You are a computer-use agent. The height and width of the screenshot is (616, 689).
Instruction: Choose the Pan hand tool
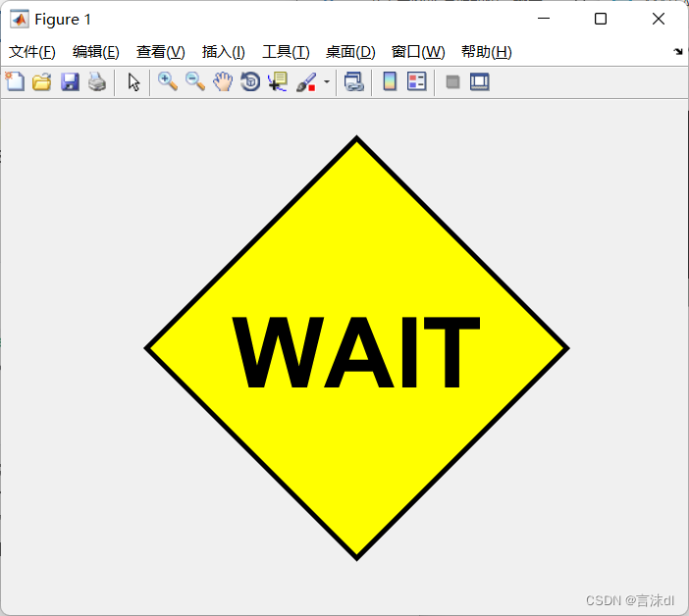(223, 81)
